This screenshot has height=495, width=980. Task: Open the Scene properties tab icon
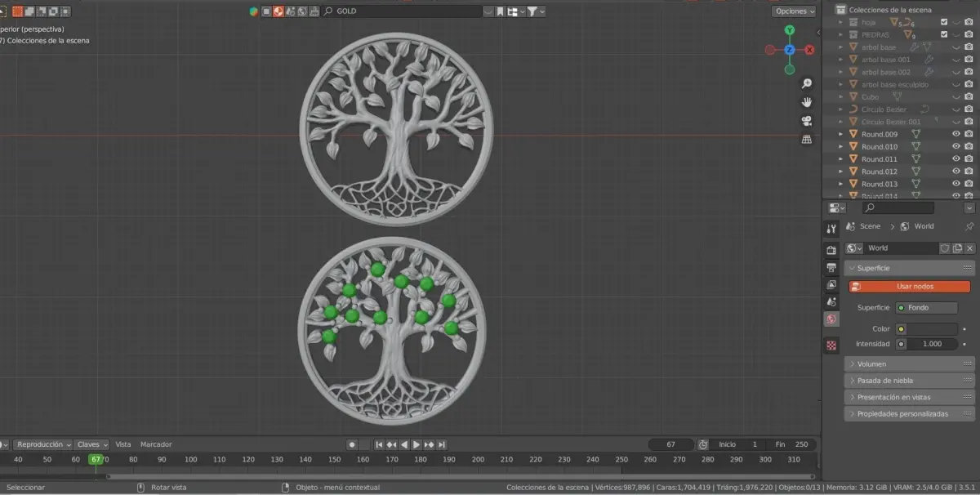point(831,301)
